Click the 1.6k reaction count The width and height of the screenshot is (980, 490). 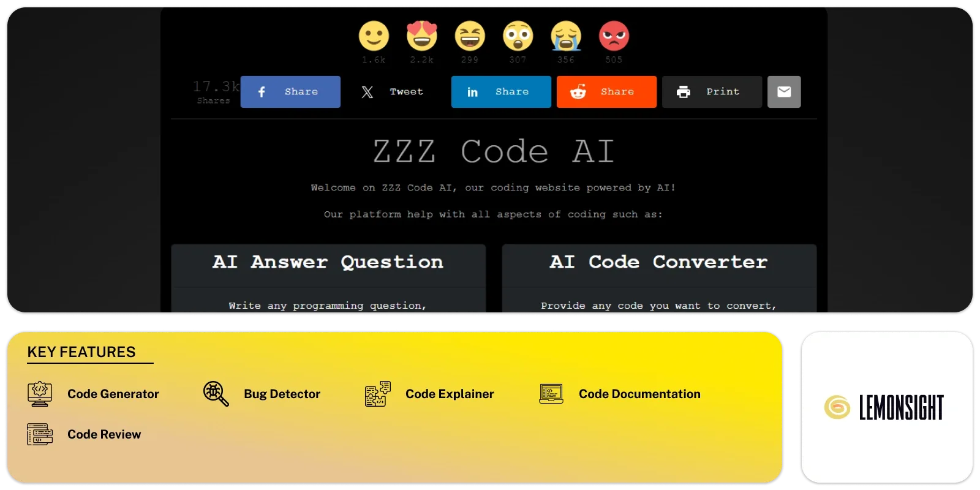pos(374,59)
